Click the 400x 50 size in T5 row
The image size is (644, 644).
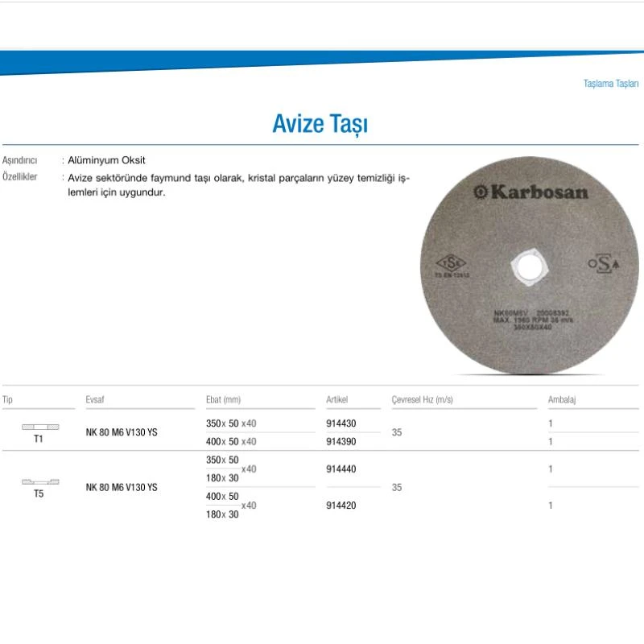(222, 496)
